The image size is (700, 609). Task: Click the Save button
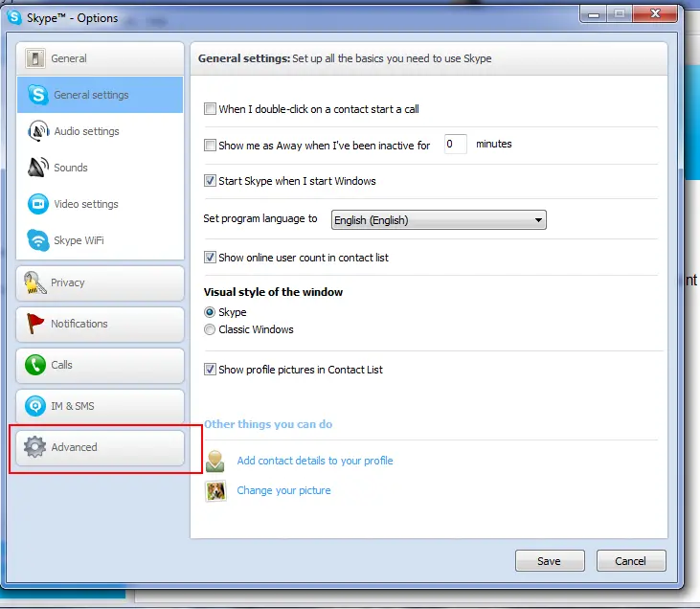550,561
